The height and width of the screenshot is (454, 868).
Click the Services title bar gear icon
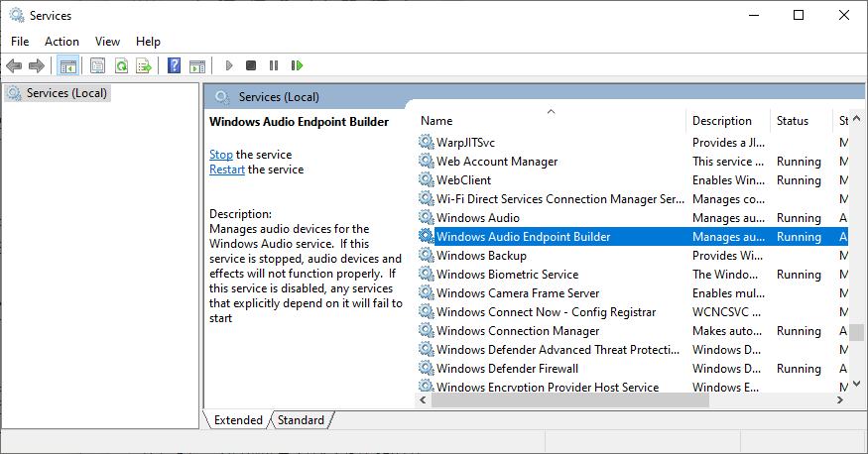pos(17,16)
